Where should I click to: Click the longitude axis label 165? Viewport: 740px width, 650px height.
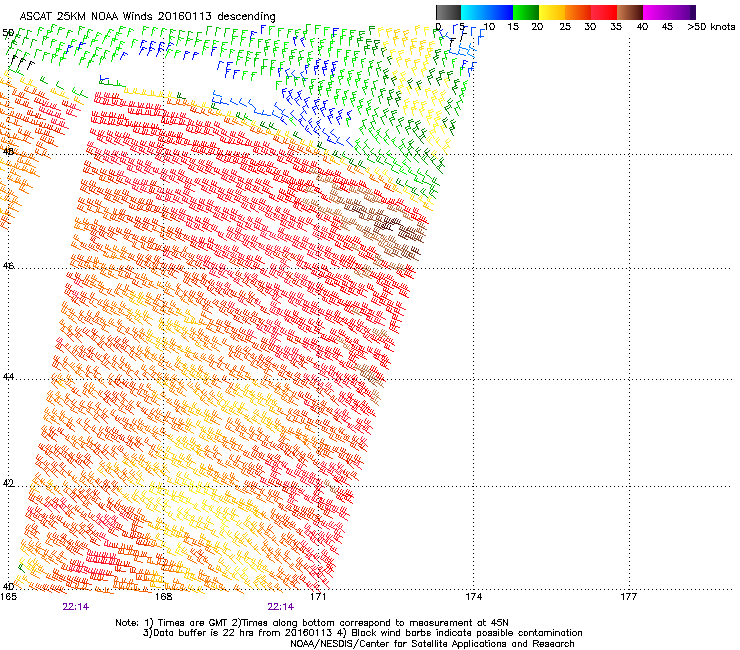click(8, 597)
